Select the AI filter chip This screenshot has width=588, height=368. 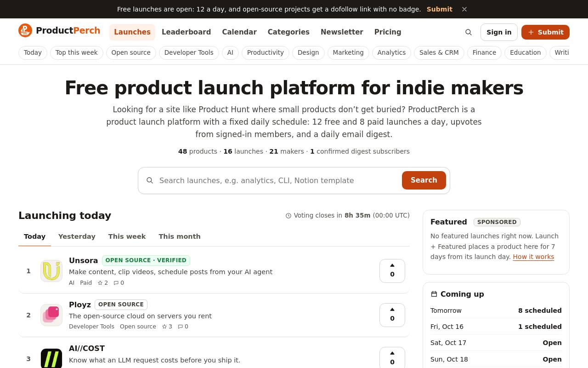[230, 53]
